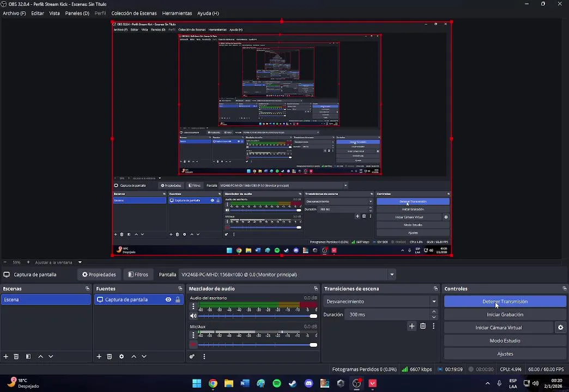This screenshot has height=392, width=569.
Task: Toggle Modo Estudio
Action: tap(505, 340)
